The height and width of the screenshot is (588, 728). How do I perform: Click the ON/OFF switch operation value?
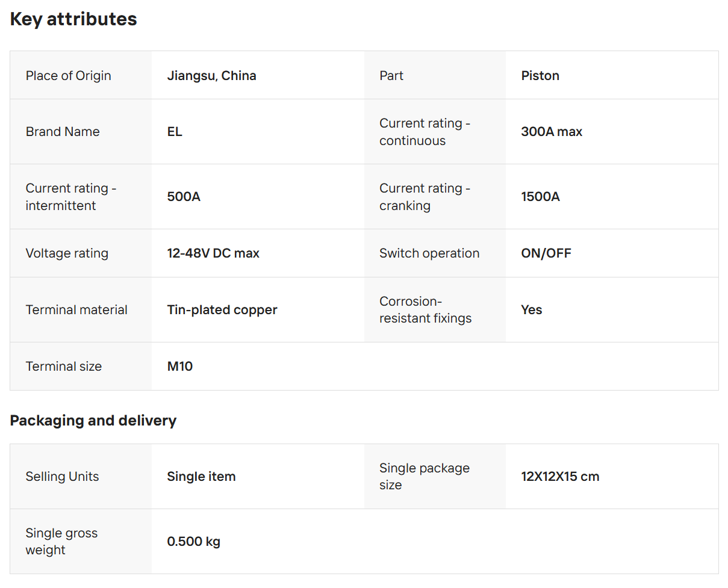click(546, 253)
